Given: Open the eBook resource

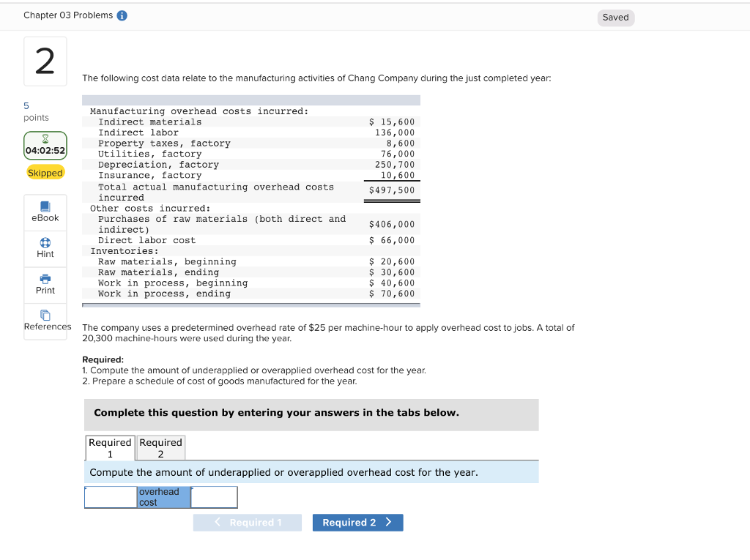Looking at the screenshot, I should click(x=45, y=212).
